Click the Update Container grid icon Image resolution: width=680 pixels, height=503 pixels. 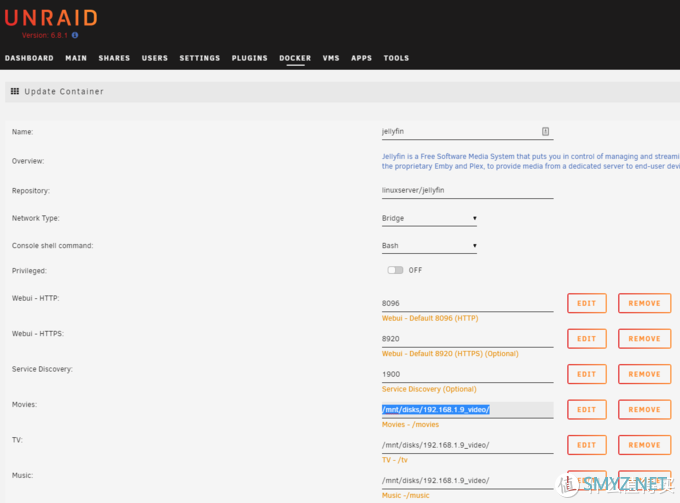[x=15, y=91]
